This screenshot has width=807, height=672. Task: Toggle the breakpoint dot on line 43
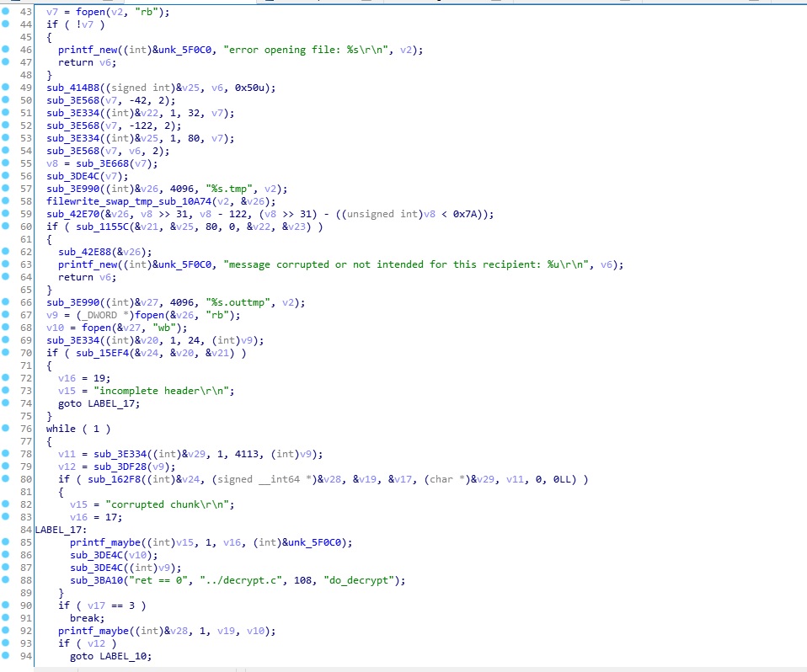coord(8,12)
